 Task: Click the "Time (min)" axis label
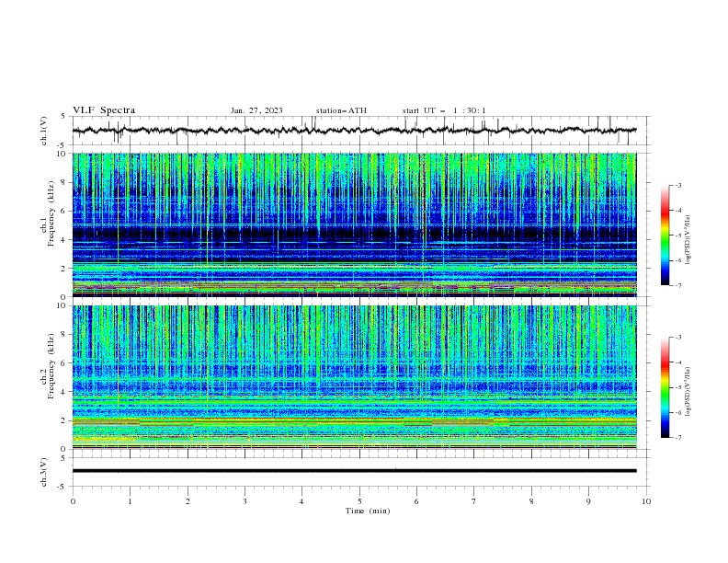tap(368, 511)
